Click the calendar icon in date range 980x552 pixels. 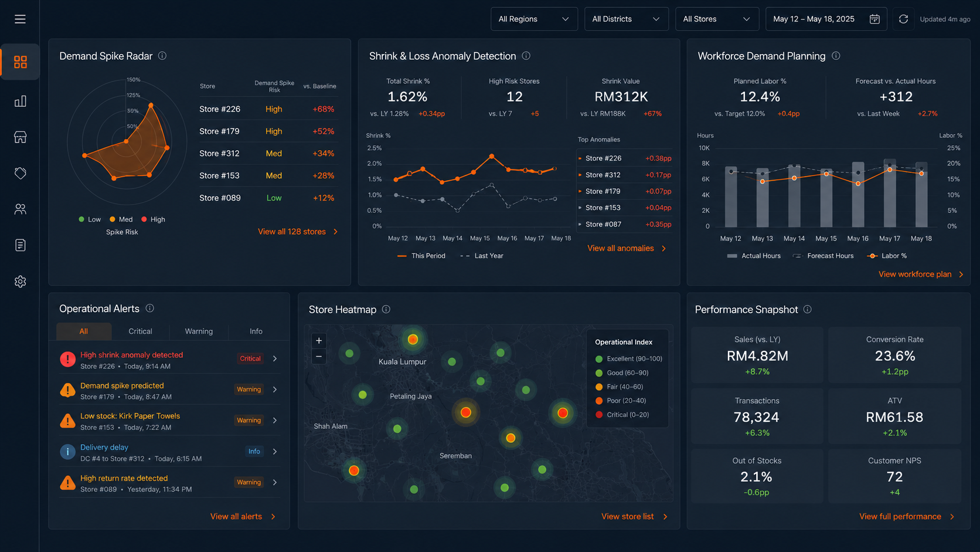pos(874,19)
